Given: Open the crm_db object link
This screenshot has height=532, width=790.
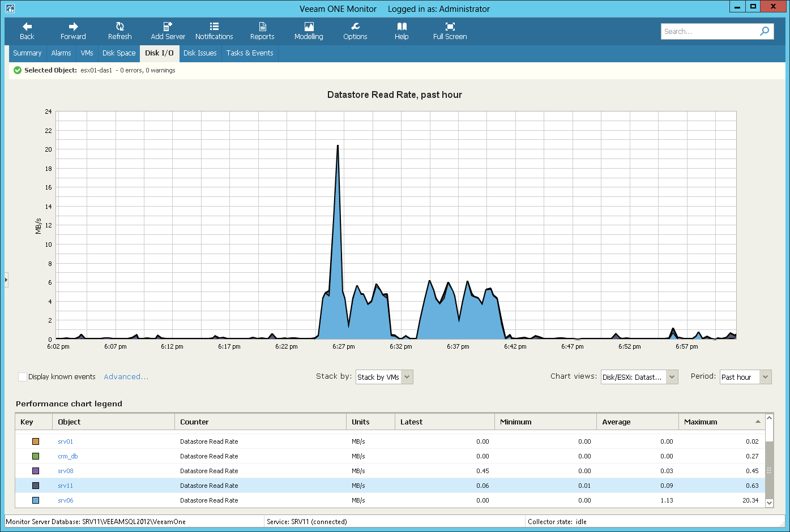Looking at the screenshot, I should click(68, 456).
